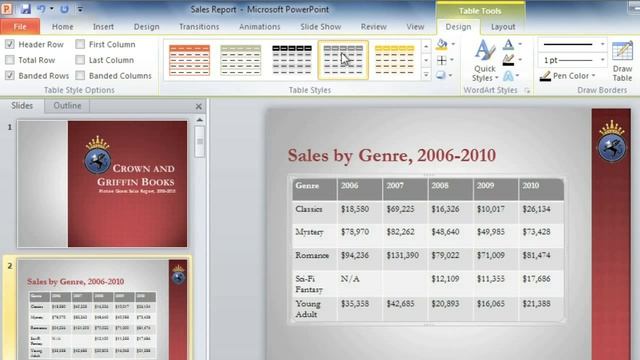Show previous row of table styles

(x=426, y=46)
